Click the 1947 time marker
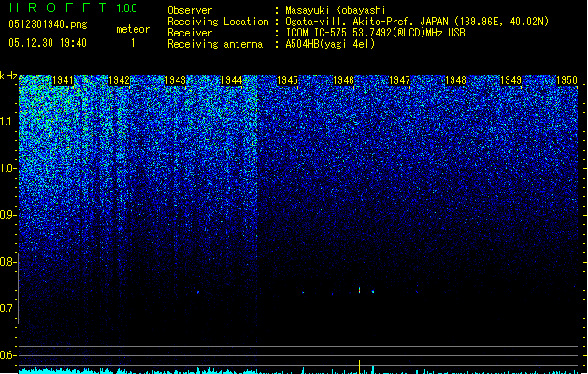Viewport: 588px width, 374px height. 399,80
